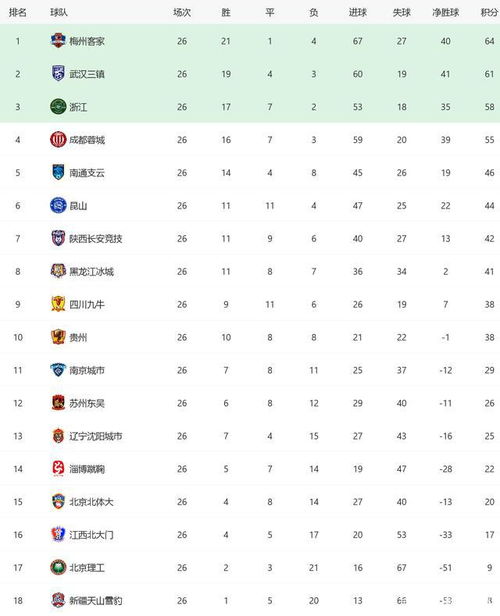The width and height of the screenshot is (500, 616).
Task: Open 贵州 team name link
Action: click(78, 337)
